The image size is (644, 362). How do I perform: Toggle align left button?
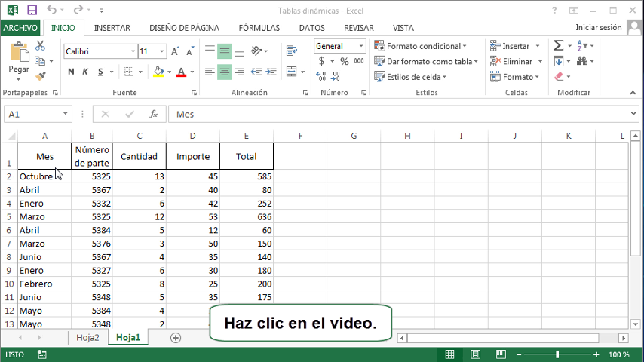[x=210, y=72]
